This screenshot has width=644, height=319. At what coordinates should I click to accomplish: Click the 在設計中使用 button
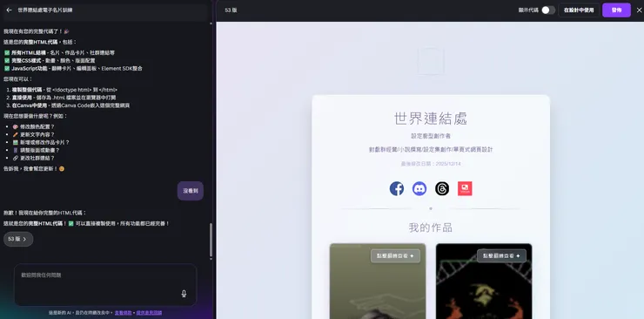[578, 10]
